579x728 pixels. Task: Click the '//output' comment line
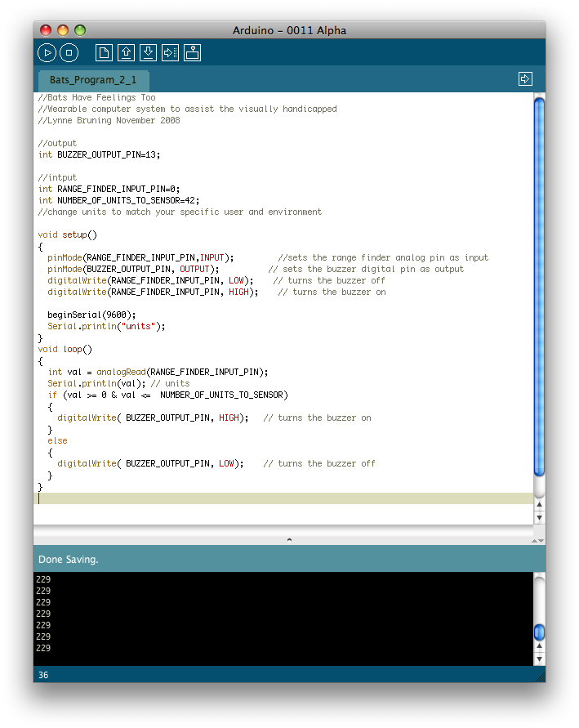(57, 144)
